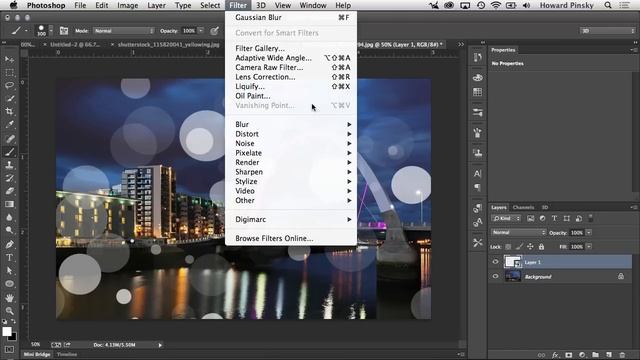This screenshot has width=640, height=360.
Task: Open the History panel icon
Action: point(477,58)
